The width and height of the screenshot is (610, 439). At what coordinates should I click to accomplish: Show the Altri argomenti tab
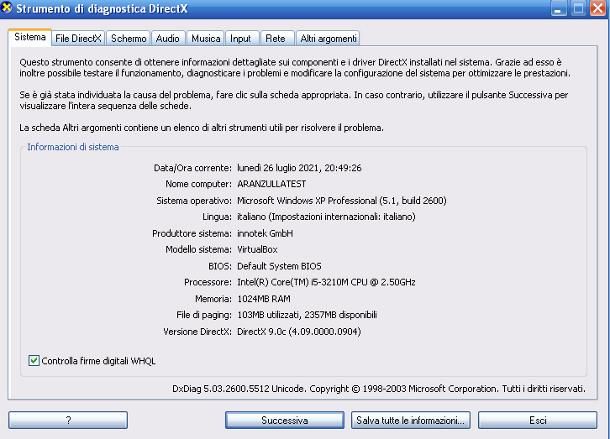(x=328, y=39)
